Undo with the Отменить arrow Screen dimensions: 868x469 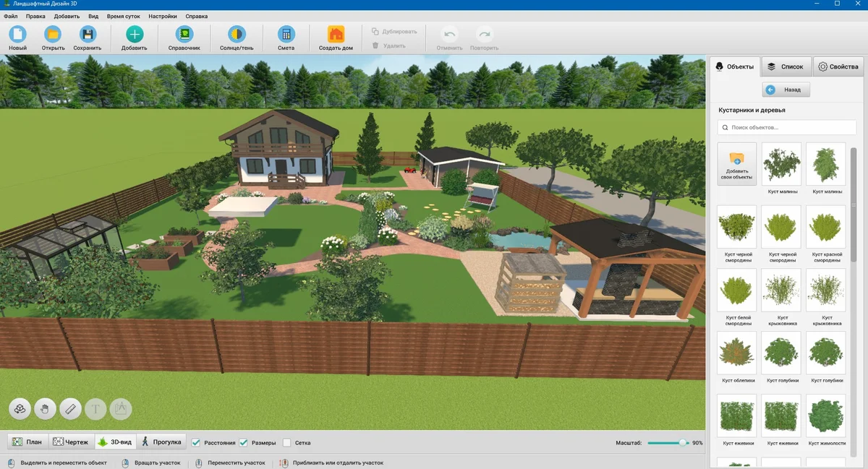point(449,38)
